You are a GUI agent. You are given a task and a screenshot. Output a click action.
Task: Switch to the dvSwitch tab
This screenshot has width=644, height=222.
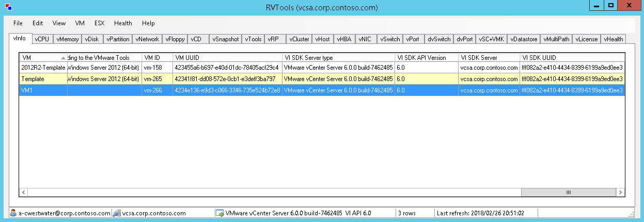(x=439, y=39)
